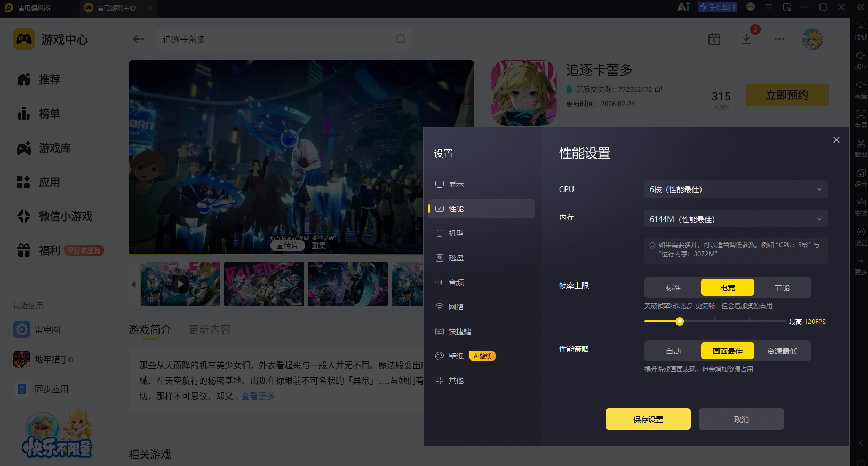This screenshot has width=868, height=466.
Task: Open the calendar event icon
Action: (x=714, y=39)
